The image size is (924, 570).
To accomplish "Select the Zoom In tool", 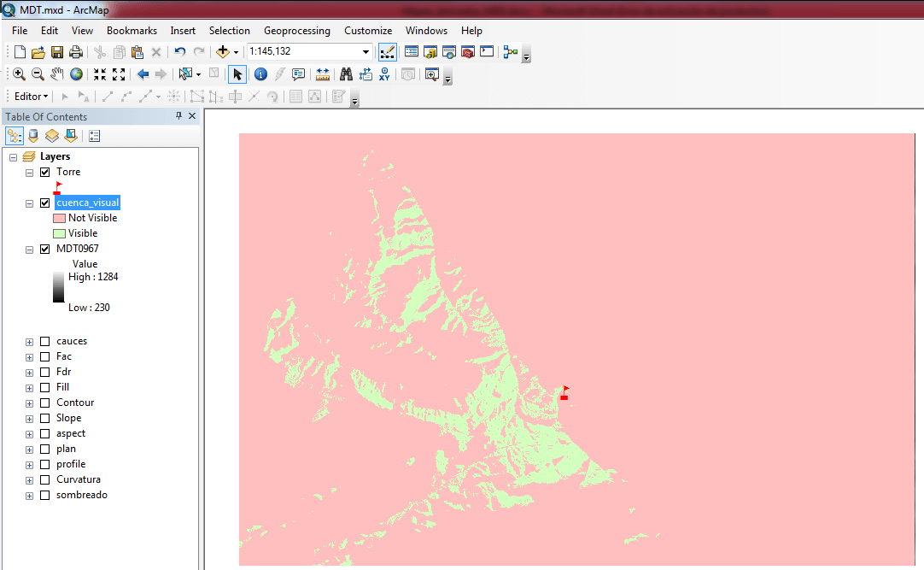I will [19, 74].
